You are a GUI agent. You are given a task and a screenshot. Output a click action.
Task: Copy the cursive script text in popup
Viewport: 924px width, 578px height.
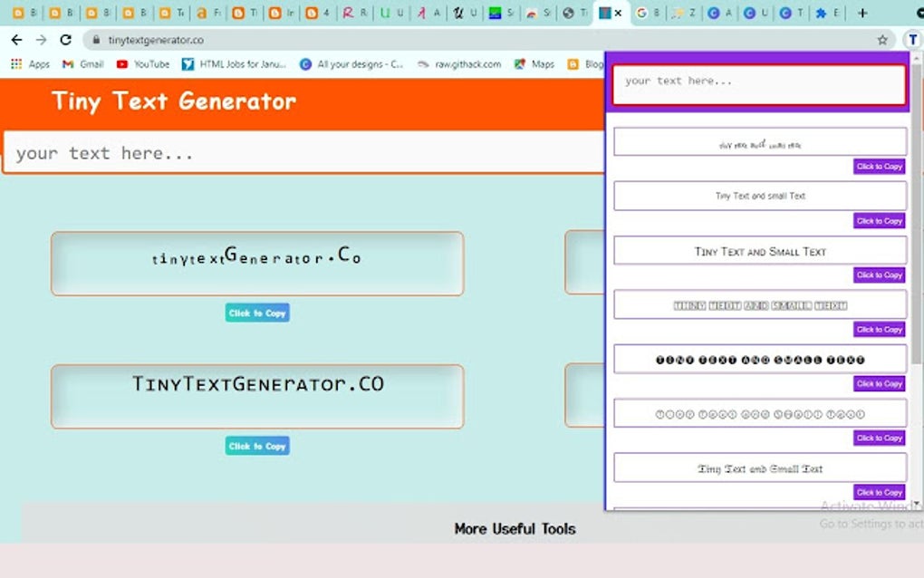[879, 167]
